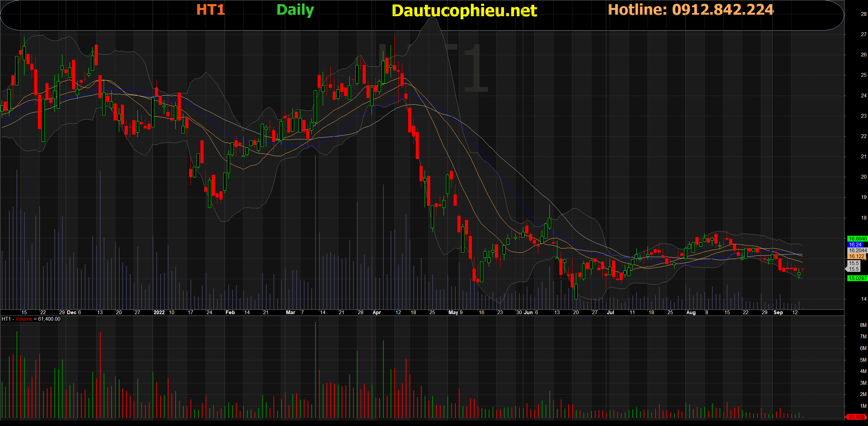
Task: Click the Sep month marker on axis
Action: click(778, 312)
